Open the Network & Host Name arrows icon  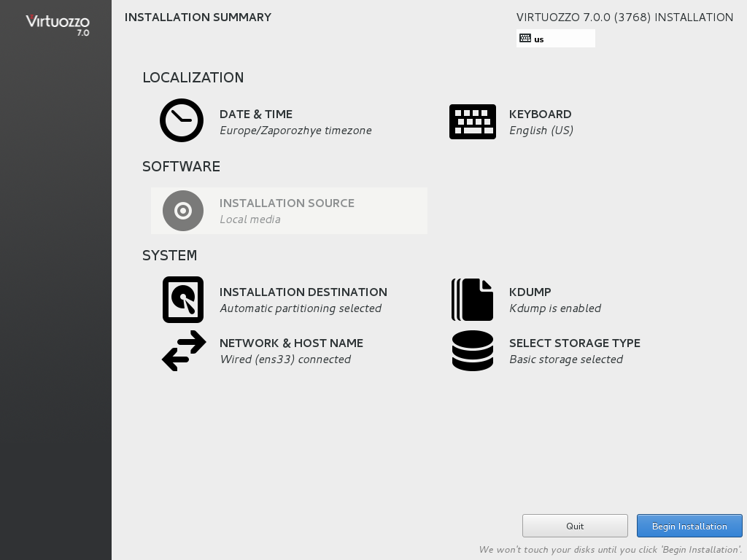(184, 351)
